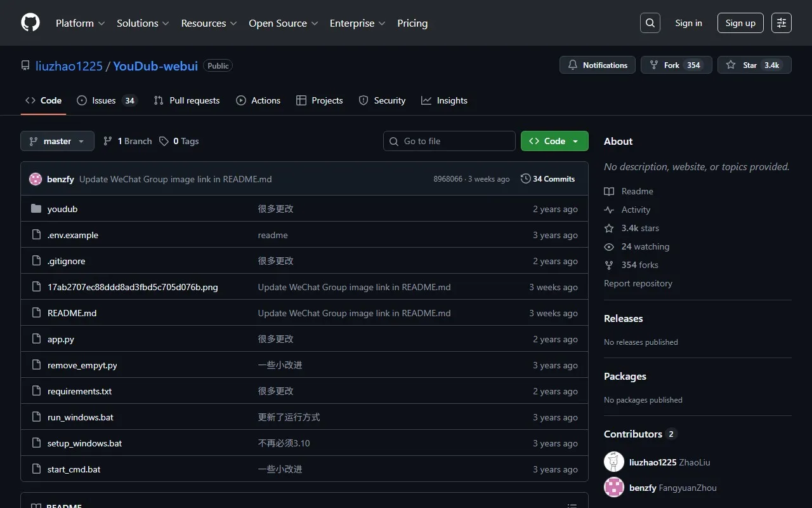Open commit history with 34 Commits
This screenshot has width=812, height=508.
pos(547,179)
